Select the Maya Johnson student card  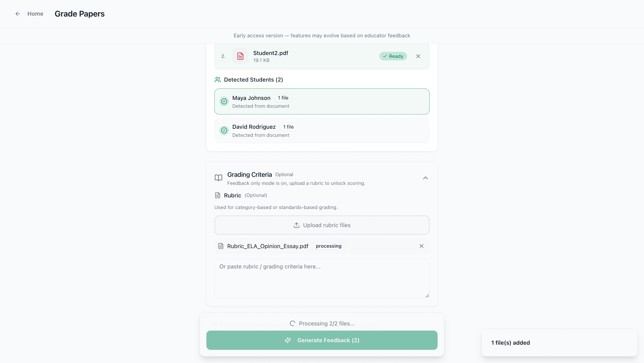pos(322,101)
